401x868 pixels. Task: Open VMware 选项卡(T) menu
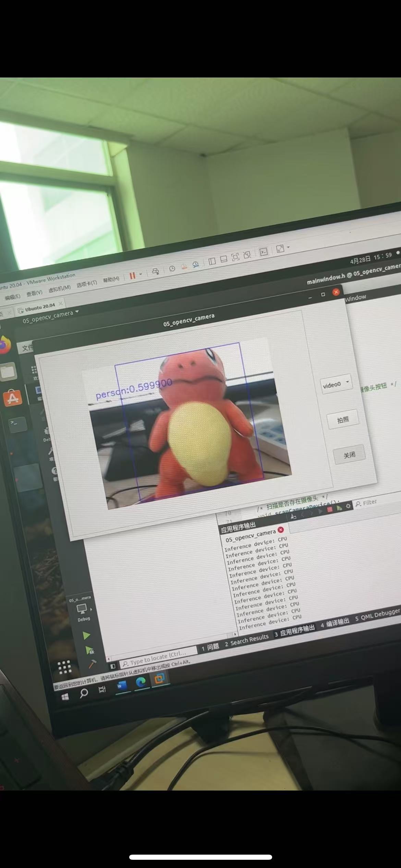[87, 284]
